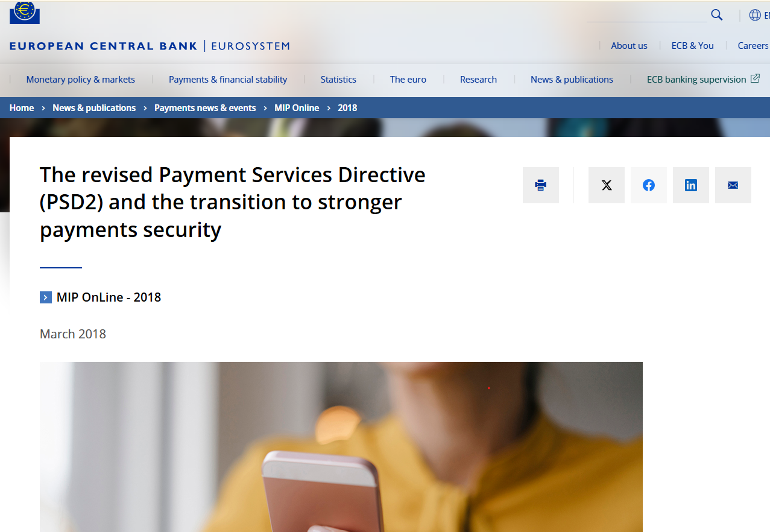Go to Home breadcrumb
This screenshot has width=770, height=532.
pyautogui.click(x=22, y=108)
